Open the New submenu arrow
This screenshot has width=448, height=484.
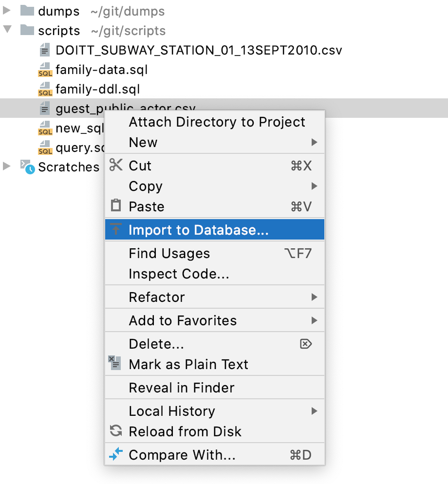pyautogui.click(x=314, y=142)
